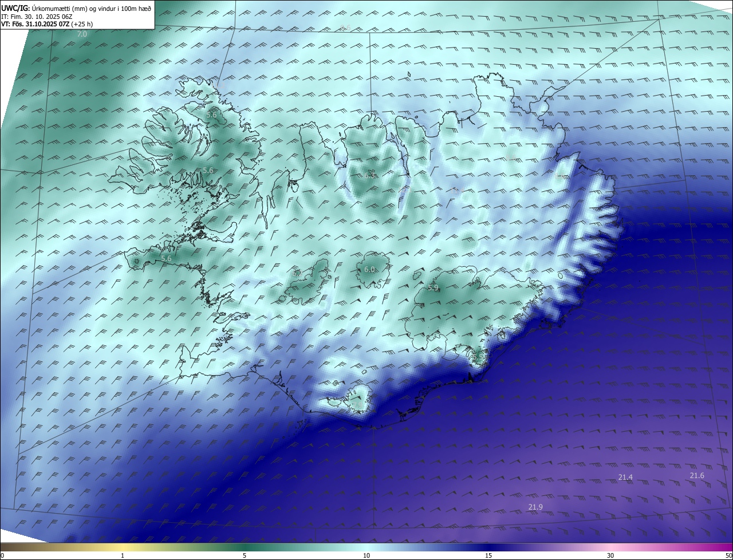The height and width of the screenshot is (560, 733).
Task: Click the title line starting 'UWC/IG: Úrkomumætti'
Action: point(76,8)
